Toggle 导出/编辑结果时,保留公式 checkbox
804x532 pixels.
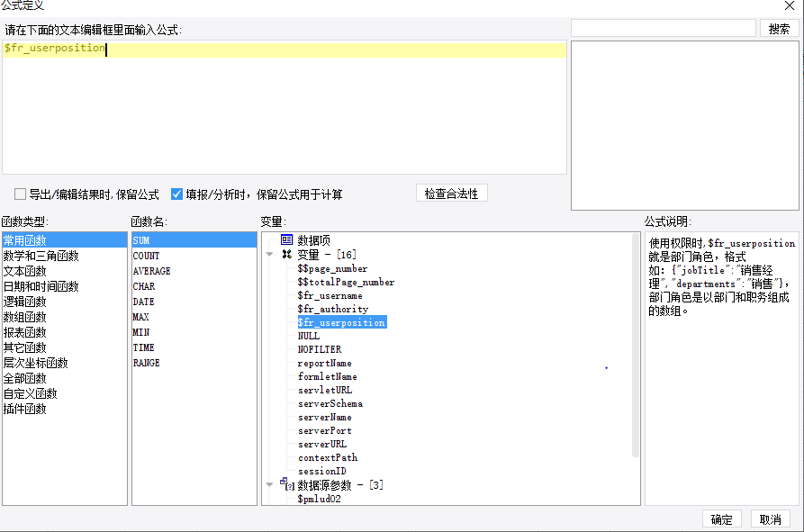coord(20,194)
